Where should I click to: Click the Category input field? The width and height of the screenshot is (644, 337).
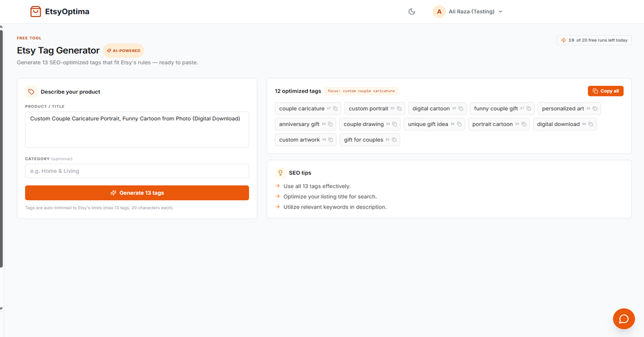[x=137, y=171]
